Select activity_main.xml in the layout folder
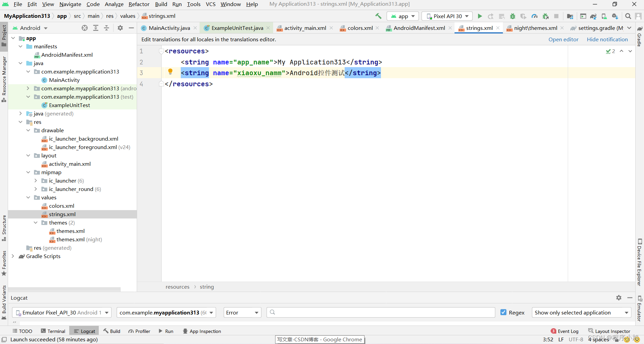Screen dimensions: 644x344 click(70, 164)
